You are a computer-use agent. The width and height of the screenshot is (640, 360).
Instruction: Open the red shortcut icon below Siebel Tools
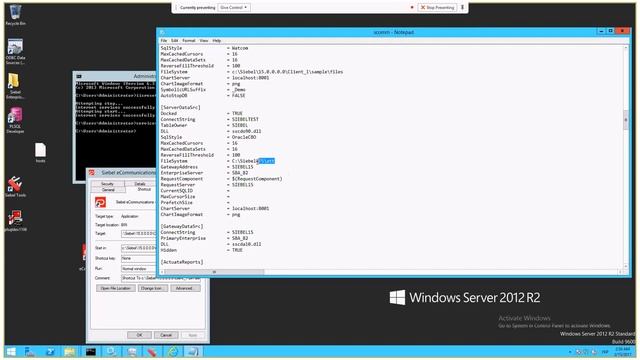pos(15,221)
